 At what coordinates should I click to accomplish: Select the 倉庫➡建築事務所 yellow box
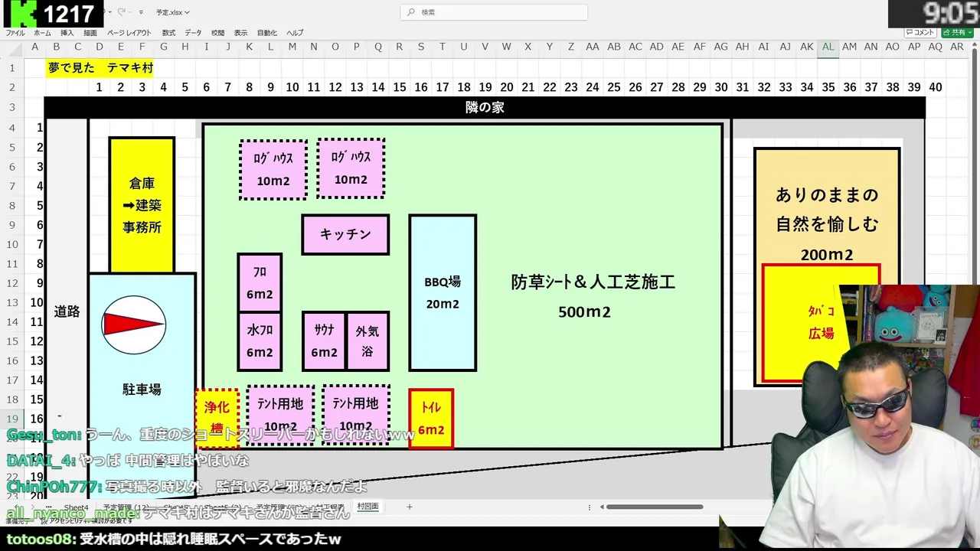coord(142,205)
